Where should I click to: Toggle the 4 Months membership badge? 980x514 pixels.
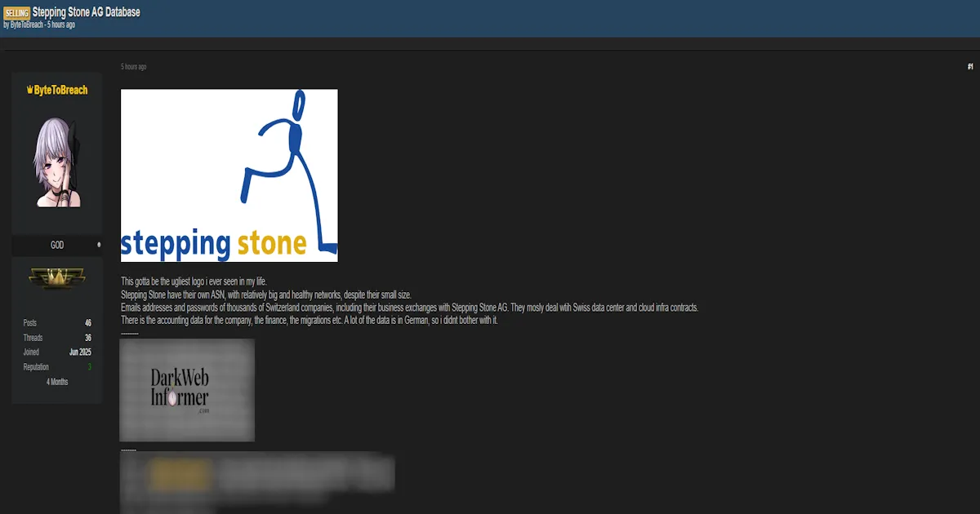(56, 381)
